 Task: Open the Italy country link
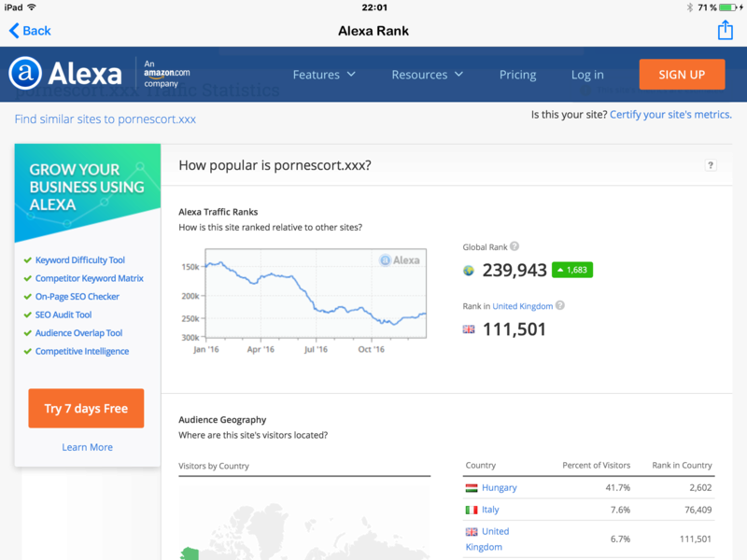tap(490, 510)
